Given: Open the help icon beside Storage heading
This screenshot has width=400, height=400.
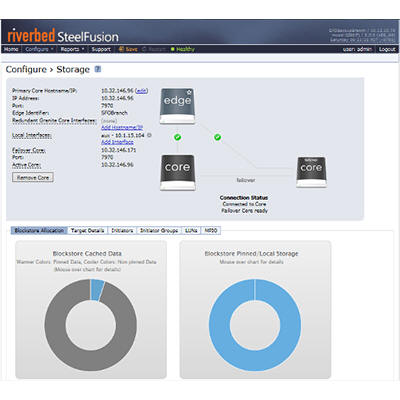Looking at the screenshot, I should coord(98,69).
